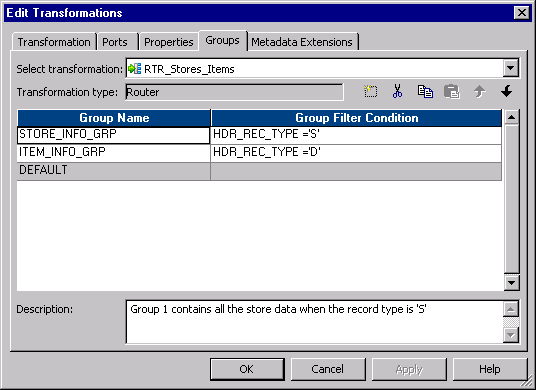Move the group down with the down-arrow icon

(506, 91)
